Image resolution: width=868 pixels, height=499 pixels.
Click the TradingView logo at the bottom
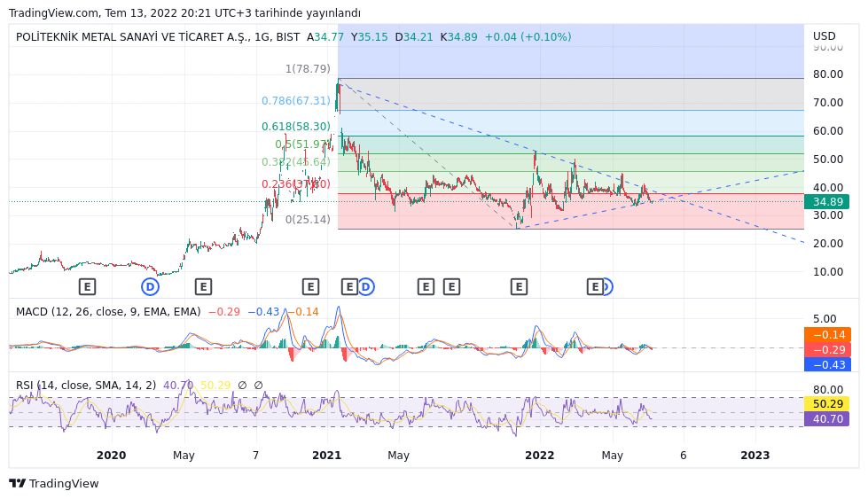pyautogui.click(x=54, y=484)
